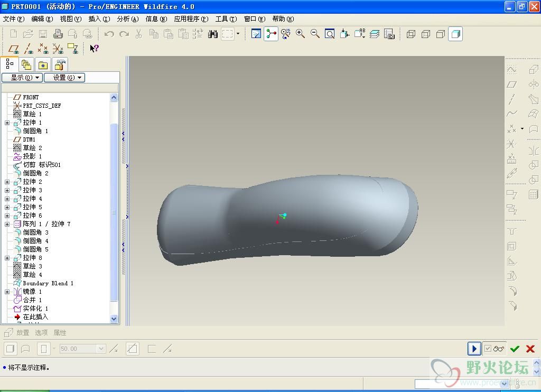Open the 分析(A) menu

[128, 19]
